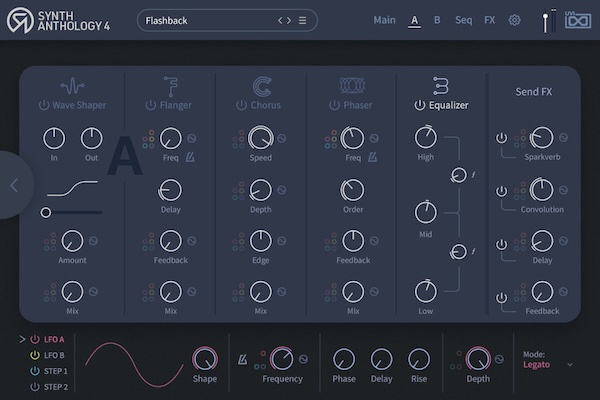
Task: Toggle Flanger power button
Action: 150,105
